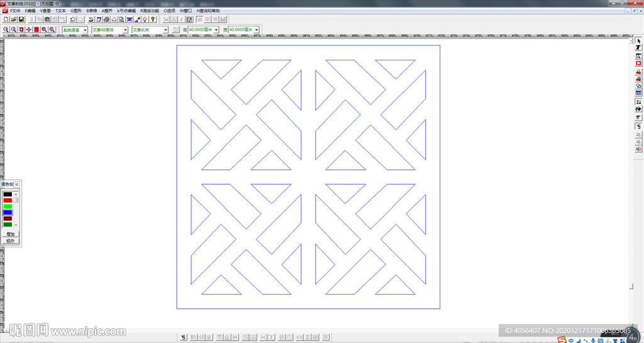Screen dimensions: 644x343
Task: Click the red square icon in zoom toolbar
Action: tap(36, 30)
